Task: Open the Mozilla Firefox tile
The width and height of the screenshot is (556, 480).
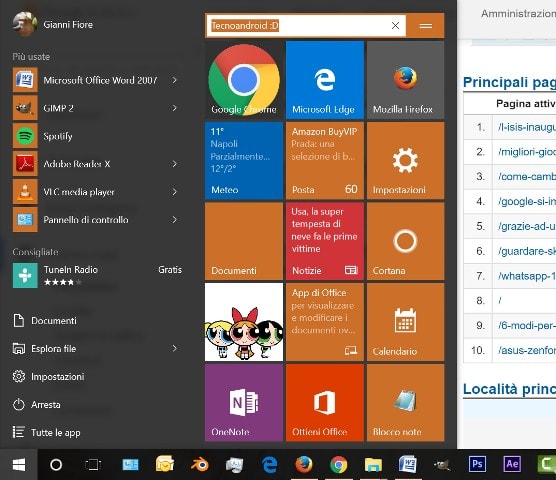Action: click(406, 80)
